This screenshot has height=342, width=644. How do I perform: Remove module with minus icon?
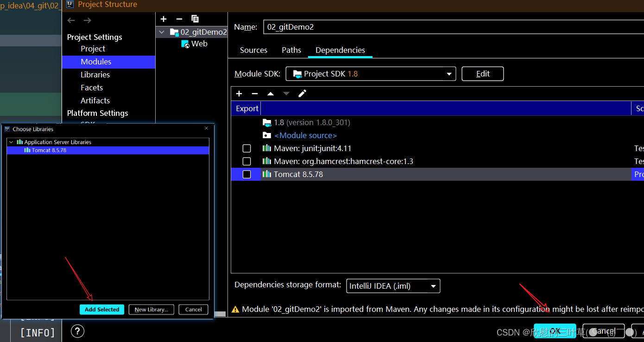[179, 19]
